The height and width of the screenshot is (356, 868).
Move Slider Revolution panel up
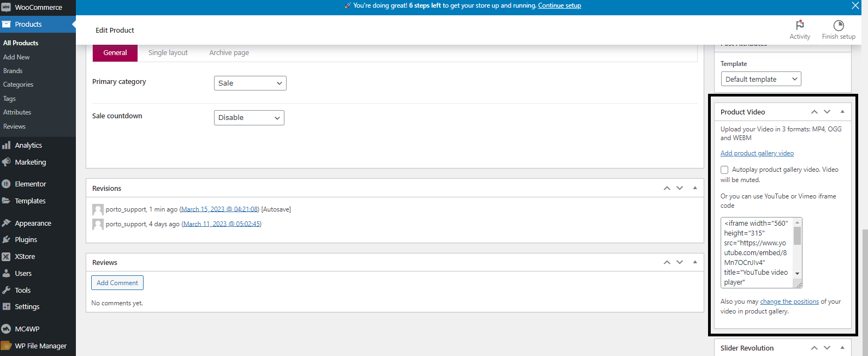click(x=814, y=348)
